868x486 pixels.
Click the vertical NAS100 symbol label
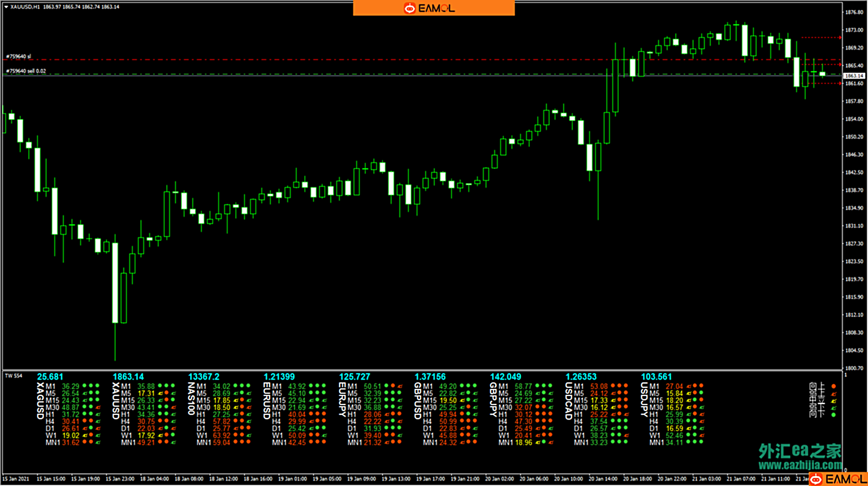point(191,399)
